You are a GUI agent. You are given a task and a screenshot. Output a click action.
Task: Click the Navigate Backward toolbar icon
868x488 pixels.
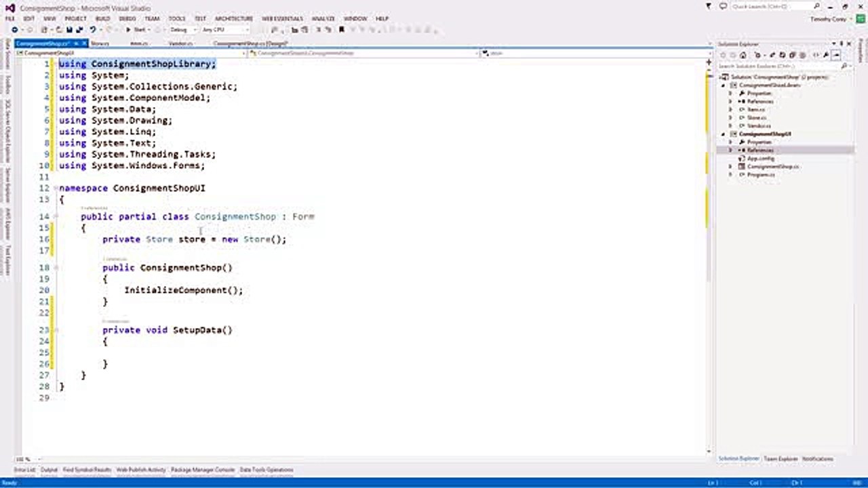(14, 30)
